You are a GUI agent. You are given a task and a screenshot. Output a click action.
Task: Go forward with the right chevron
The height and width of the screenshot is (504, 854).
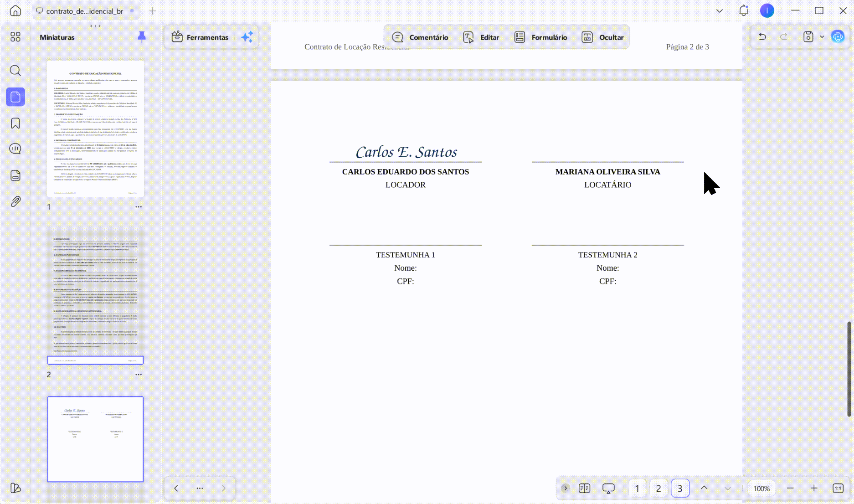coord(223,488)
